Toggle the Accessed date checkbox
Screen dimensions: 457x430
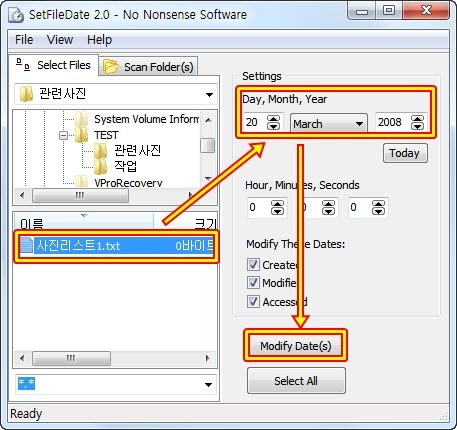click(x=253, y=302)
